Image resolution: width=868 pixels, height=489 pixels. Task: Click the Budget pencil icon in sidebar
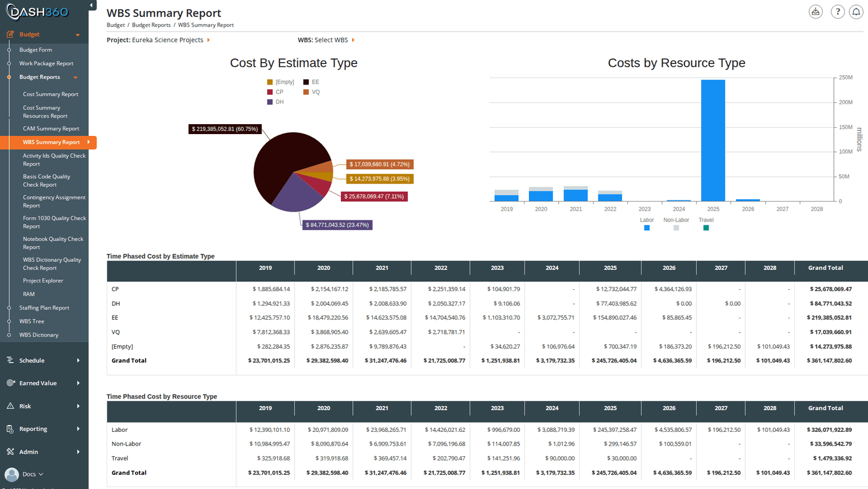coord(10,35)
